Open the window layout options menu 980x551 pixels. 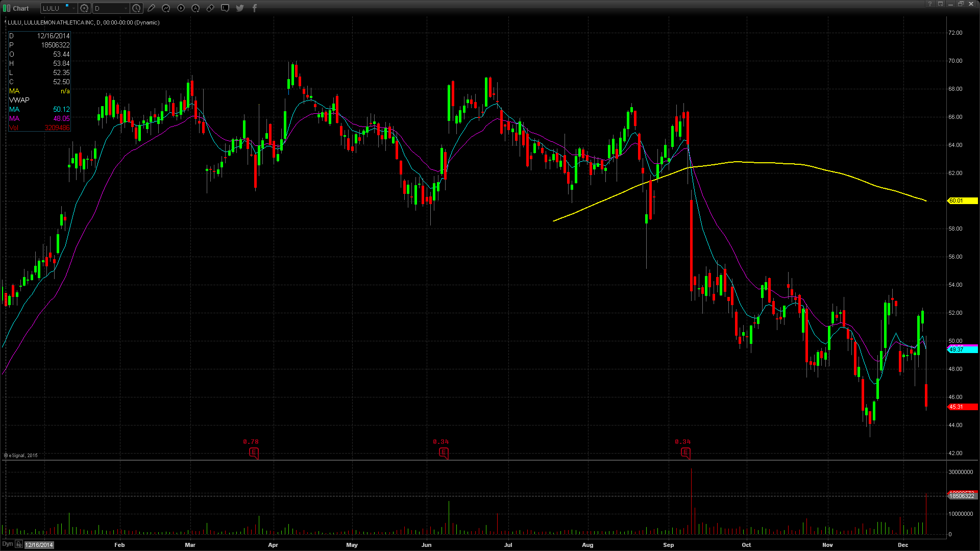[x=941, y=4]
